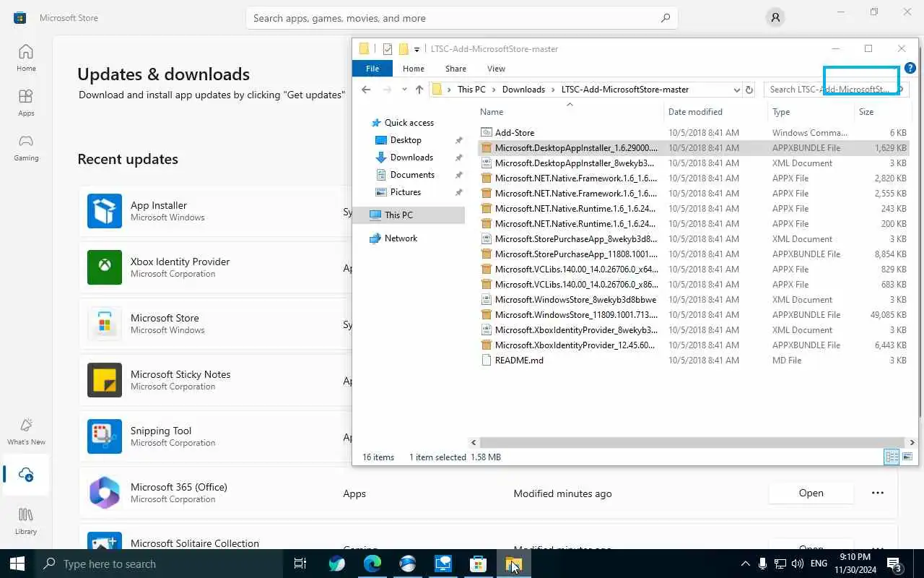This screenshot has width=924, height=578.
Task: Click the Downloads breadcrumb in address bar
Action: [x=523, y=90]
